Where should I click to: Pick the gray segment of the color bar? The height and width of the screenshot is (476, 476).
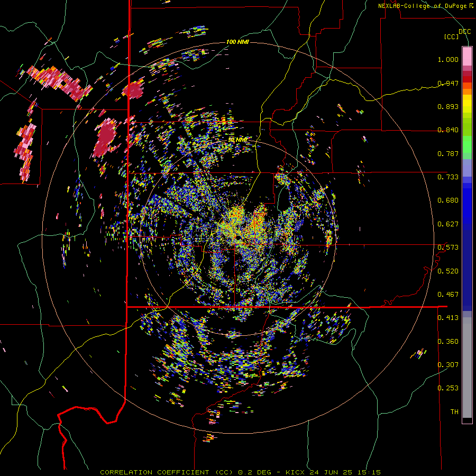467,368
